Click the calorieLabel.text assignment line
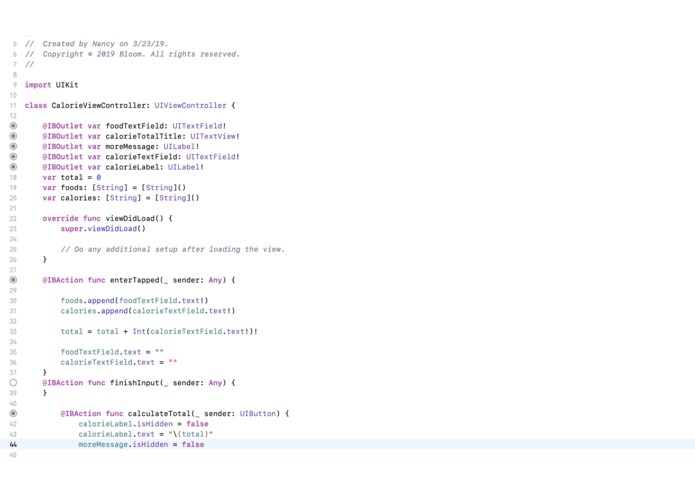 pos(145,434)
